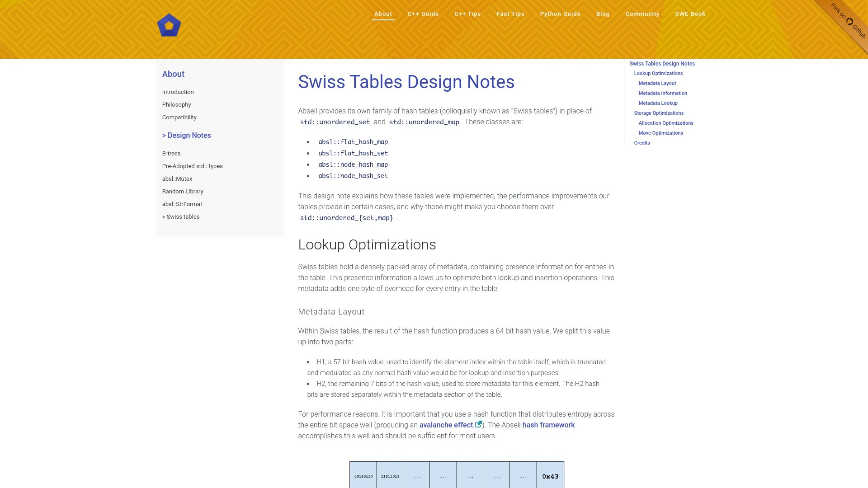The width and height of the screenshot is (868, 488).
Task: Click the 0x43 cell in the diagram
Action: (550, 475)
